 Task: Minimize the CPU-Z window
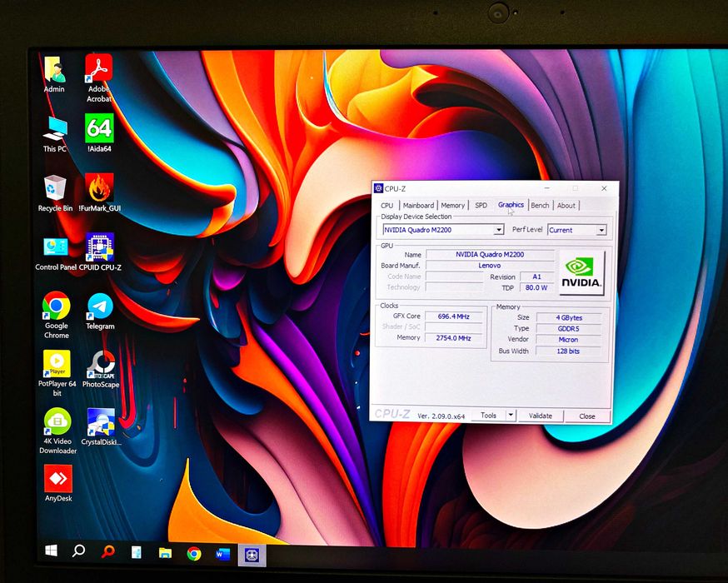coord(547,188)
